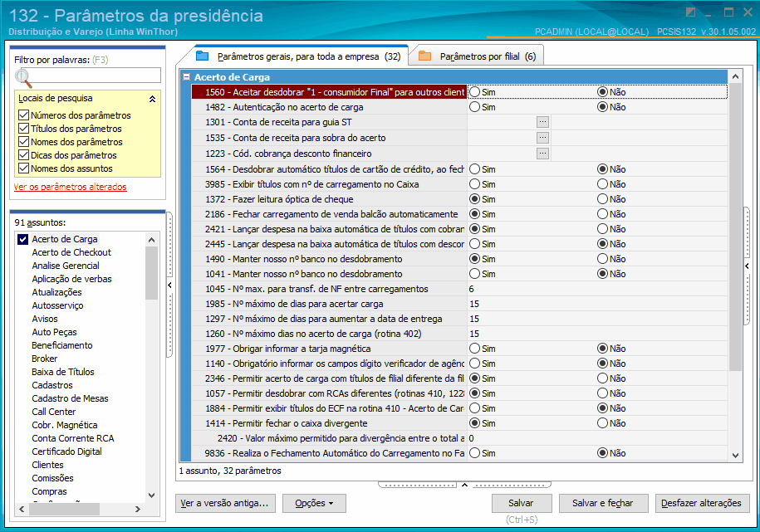
Task: Click Ver a versão antiga button
Action: pos(225,504)
